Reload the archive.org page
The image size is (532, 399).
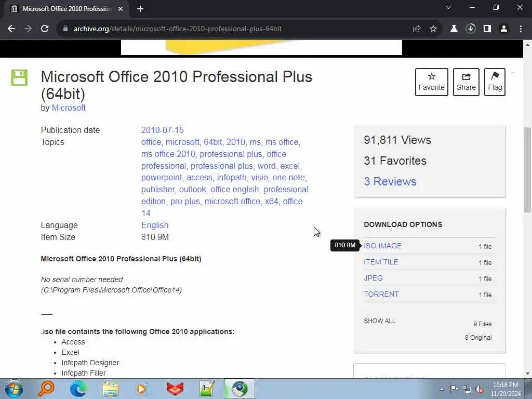pyautogui.click(x=45, y=29)
